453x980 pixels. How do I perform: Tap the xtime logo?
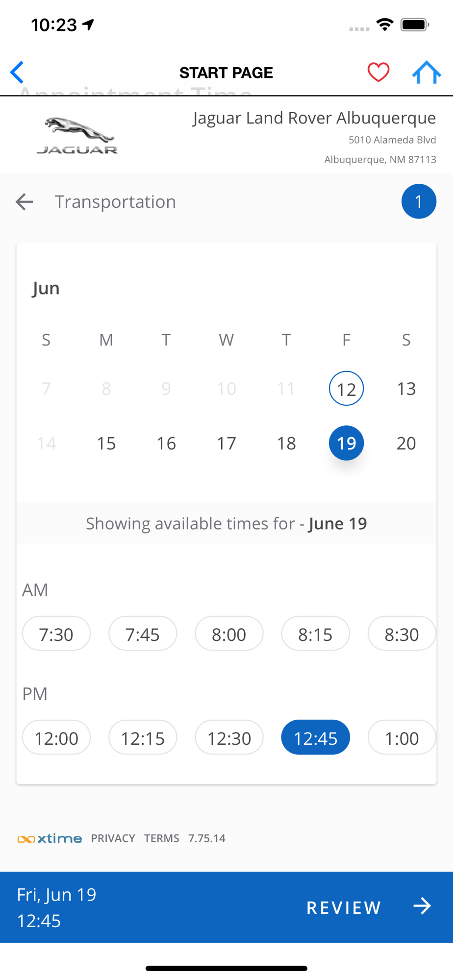coord(50,838)
